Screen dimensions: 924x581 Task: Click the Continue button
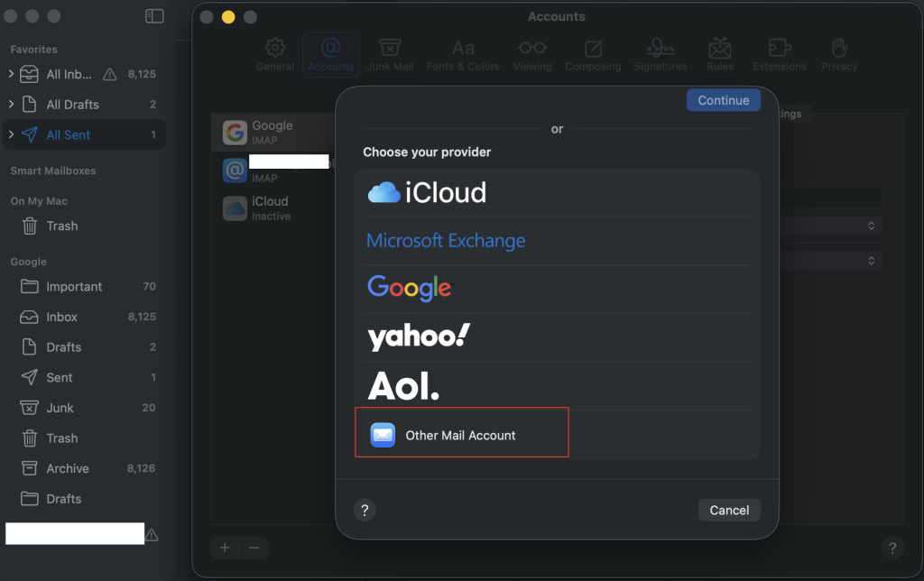[723, 100]
